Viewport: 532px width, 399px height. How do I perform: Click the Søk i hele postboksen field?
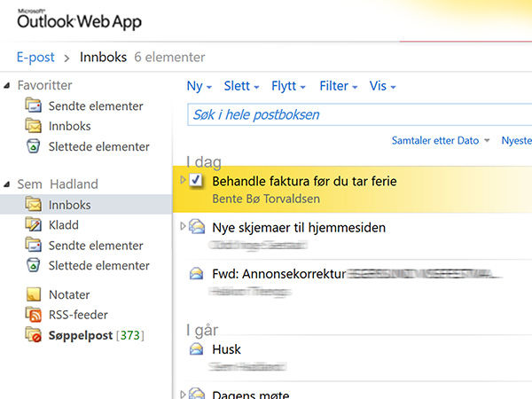coord(360,114)
